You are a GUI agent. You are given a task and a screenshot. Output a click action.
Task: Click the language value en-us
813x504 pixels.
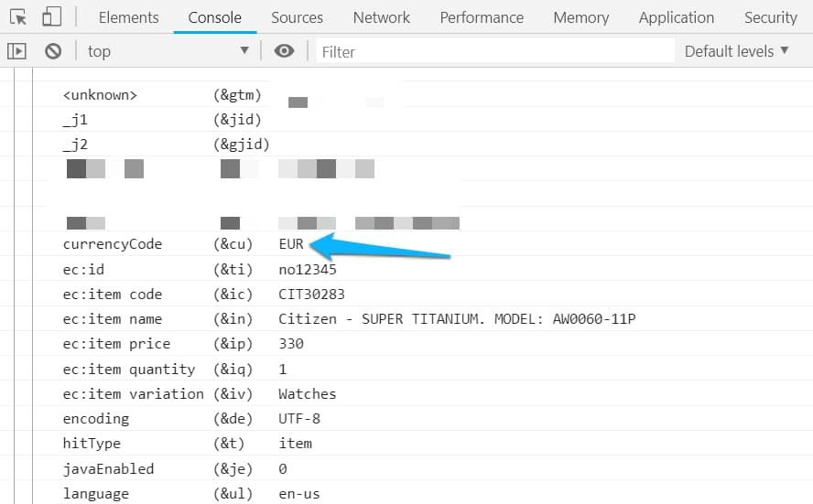click(x=299, y=494)
